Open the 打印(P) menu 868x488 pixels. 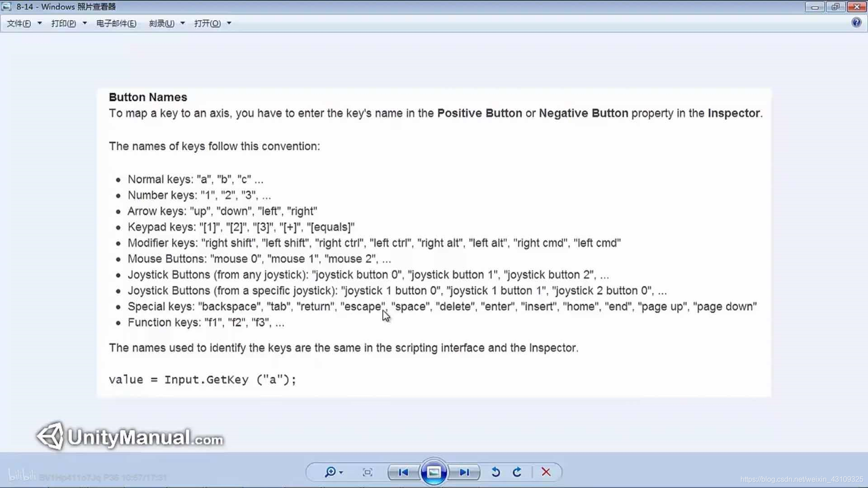63,23
